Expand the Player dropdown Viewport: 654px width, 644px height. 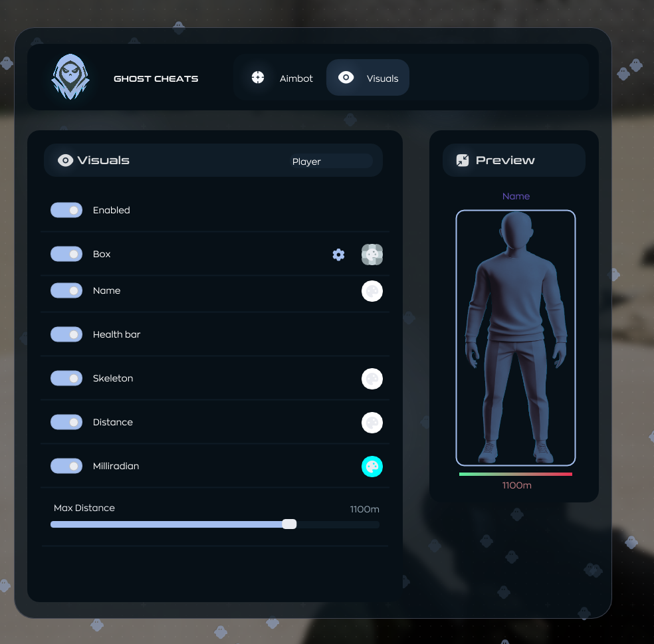point(330,161)
